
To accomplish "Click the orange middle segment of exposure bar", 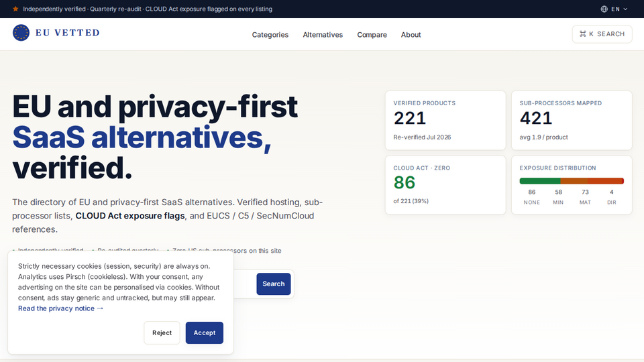I will tap(574, 181).
